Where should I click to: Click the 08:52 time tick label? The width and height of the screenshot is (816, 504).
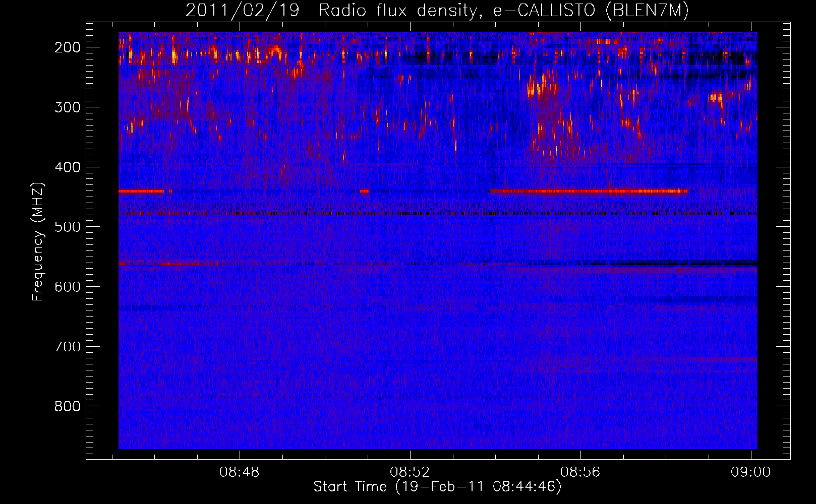(x=410, y=472)
